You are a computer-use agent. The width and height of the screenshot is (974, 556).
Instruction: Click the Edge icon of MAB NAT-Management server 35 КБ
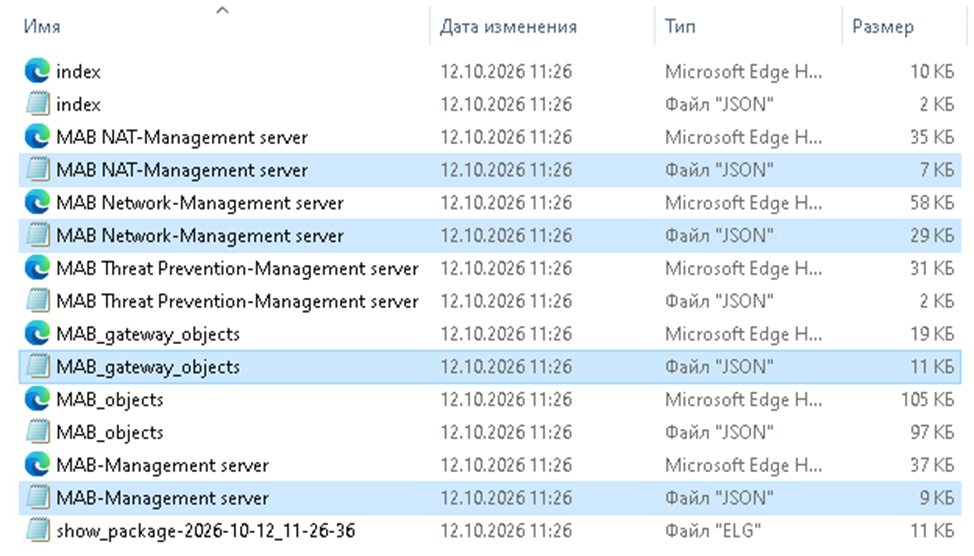[37, 137]
